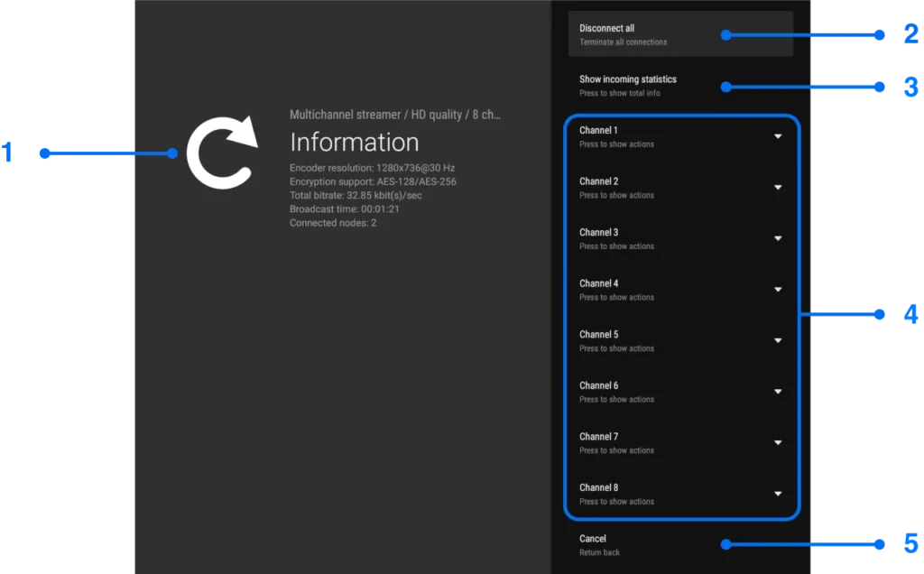
Task: Expand the Channel 7 options
Action: 778,442
